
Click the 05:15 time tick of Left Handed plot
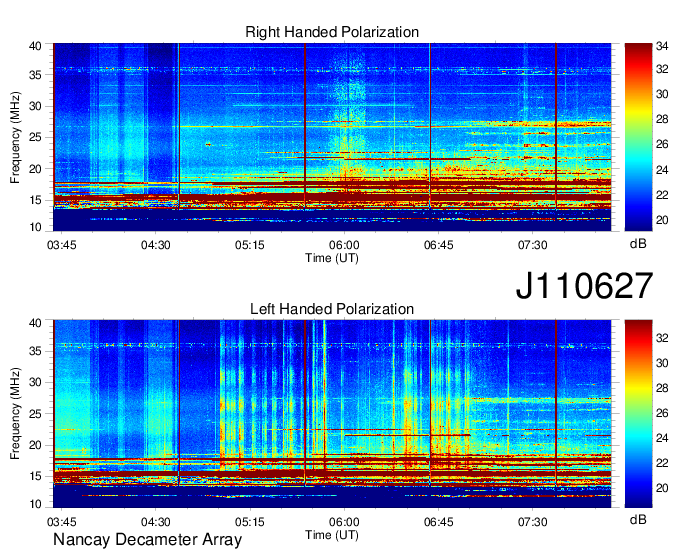pos(250,522)
